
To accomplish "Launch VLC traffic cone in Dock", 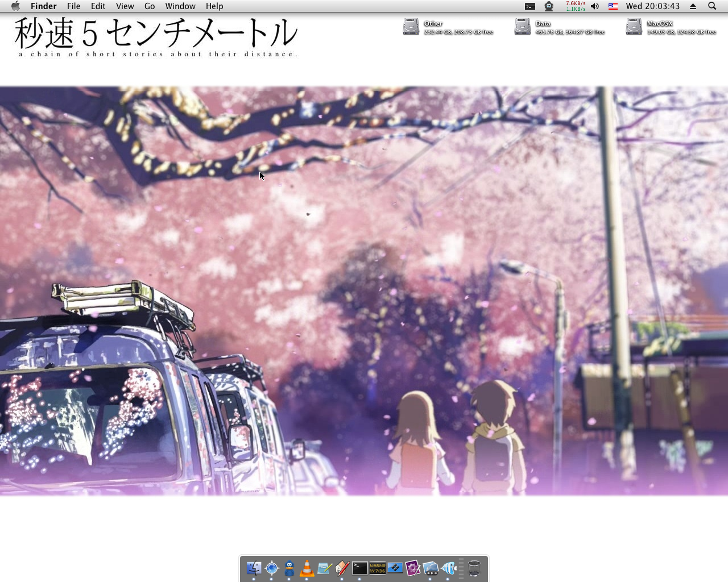I will coord(307,568).
